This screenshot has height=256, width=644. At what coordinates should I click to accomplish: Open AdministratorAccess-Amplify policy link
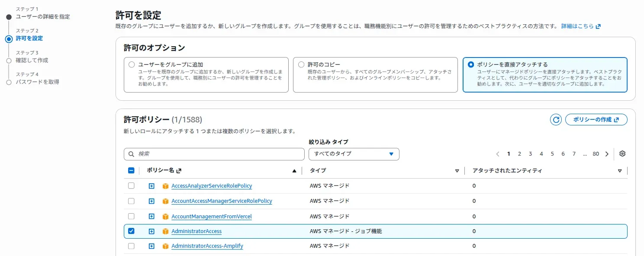[x=207, y=246]
